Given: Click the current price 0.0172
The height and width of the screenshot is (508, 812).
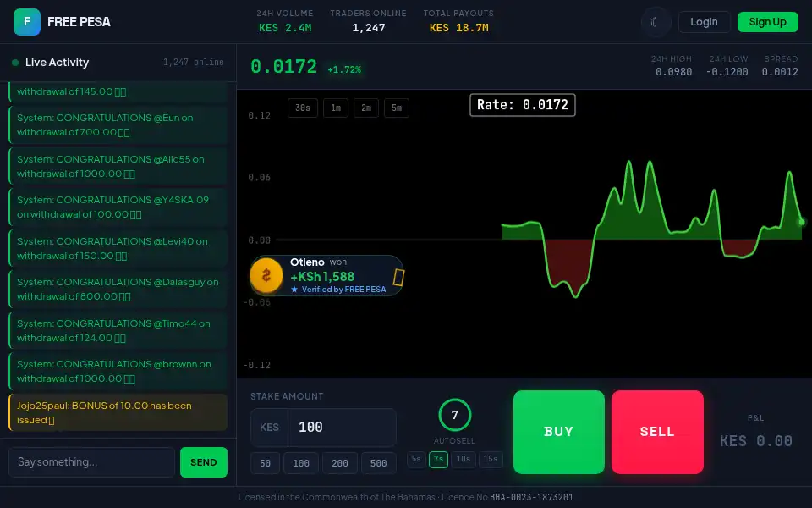Looking at the screenshot, I should point(284,66).
